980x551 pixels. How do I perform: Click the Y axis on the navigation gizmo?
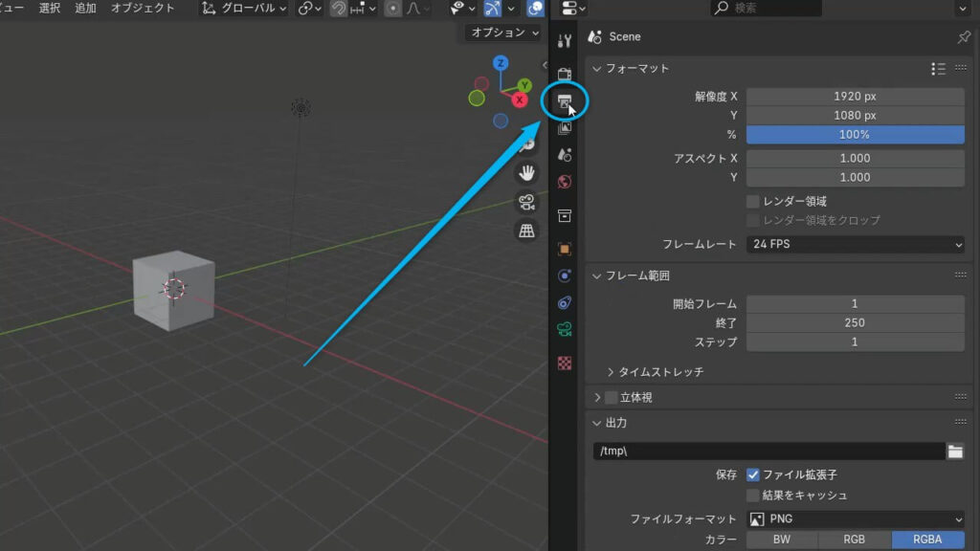pyautogui.click(x=524, y=85)
